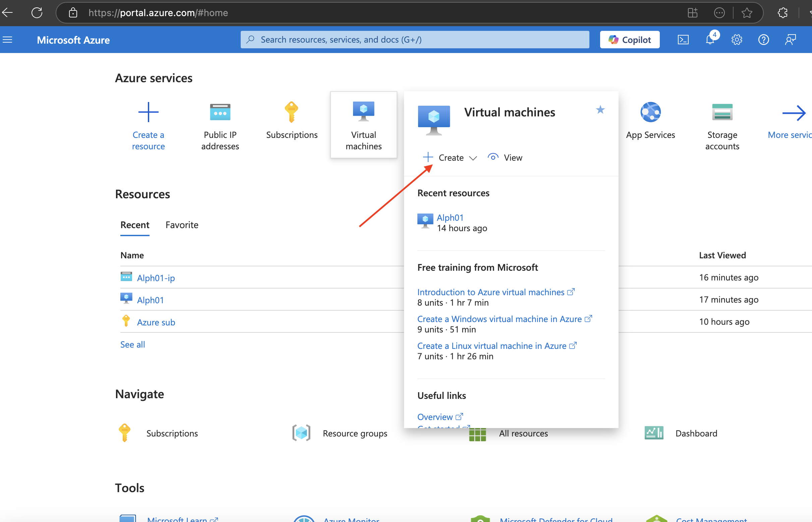
Task: Click the site lock icon in address bar
Action: [73, 13]
